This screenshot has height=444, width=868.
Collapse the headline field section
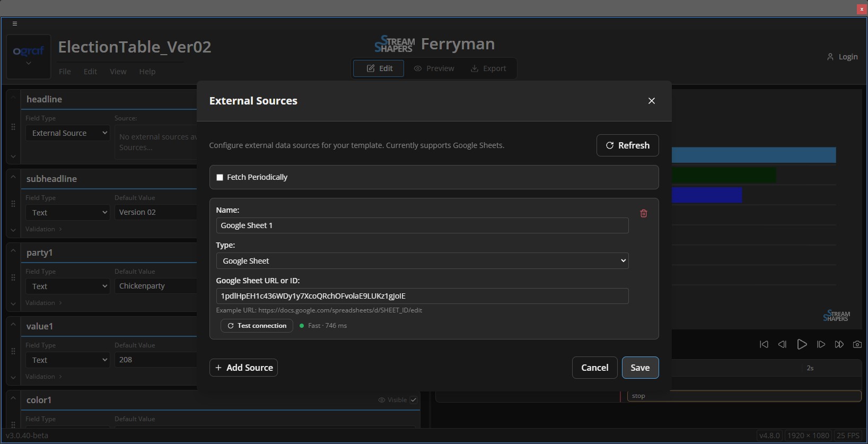point(13,97)
